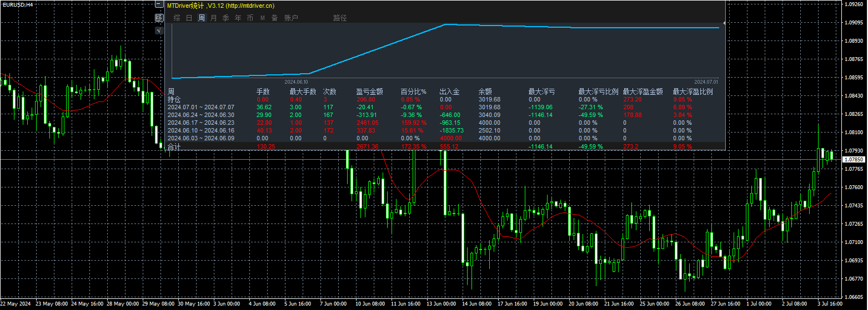Screen dimensions: 868x310
Task: Click the 移 move panel icon
Action: click(x=159, y=18)
